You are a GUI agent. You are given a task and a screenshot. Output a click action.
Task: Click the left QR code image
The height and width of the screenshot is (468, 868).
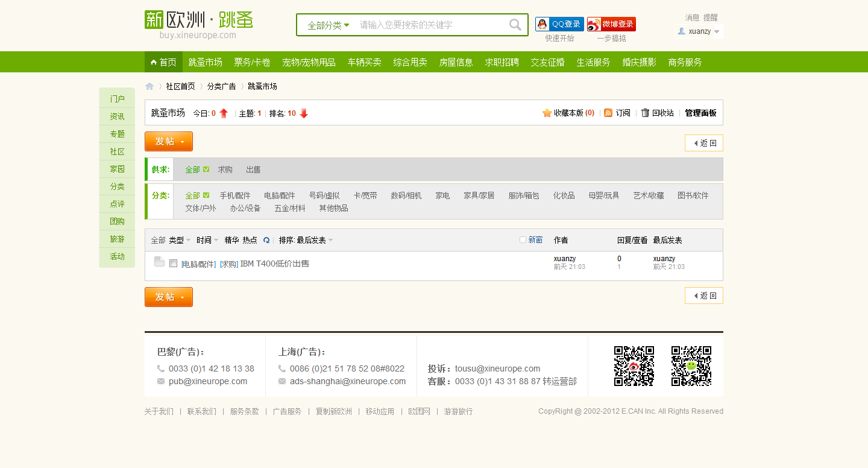point(633,365)
